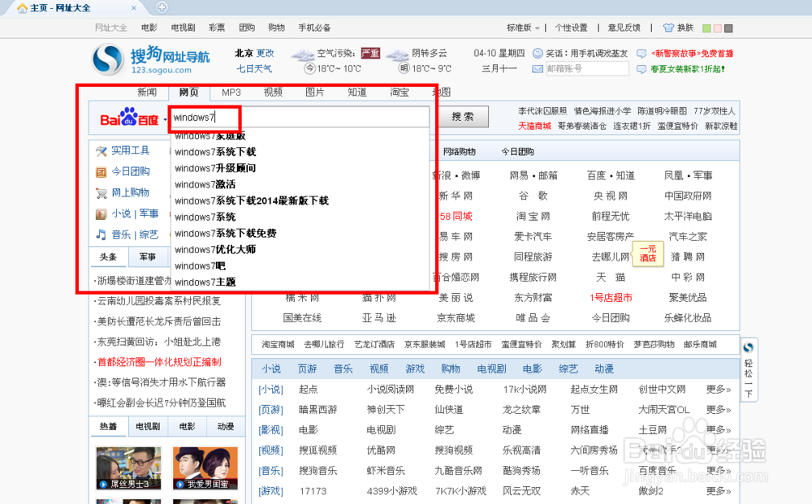Open the 电影 top navigation menu

(149, 28)
